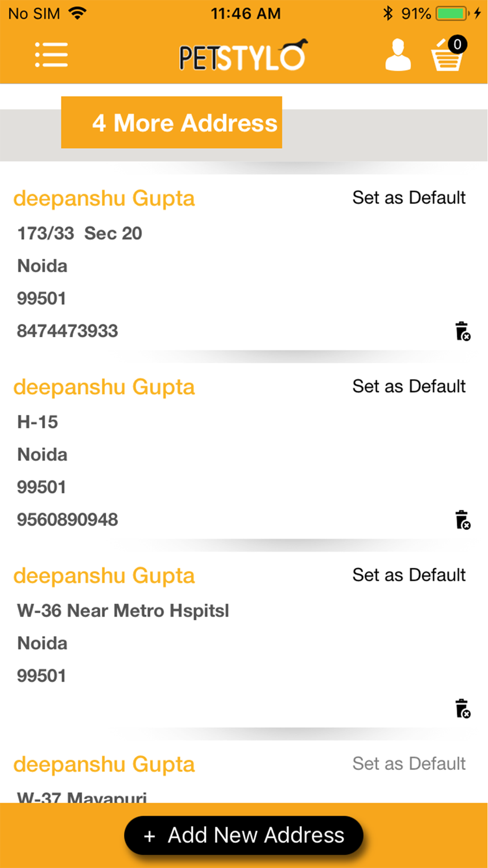Set 173/33 Sec 20 address as default
The width and height of the screenshot is (488, 868).
(x=409, y=198)
